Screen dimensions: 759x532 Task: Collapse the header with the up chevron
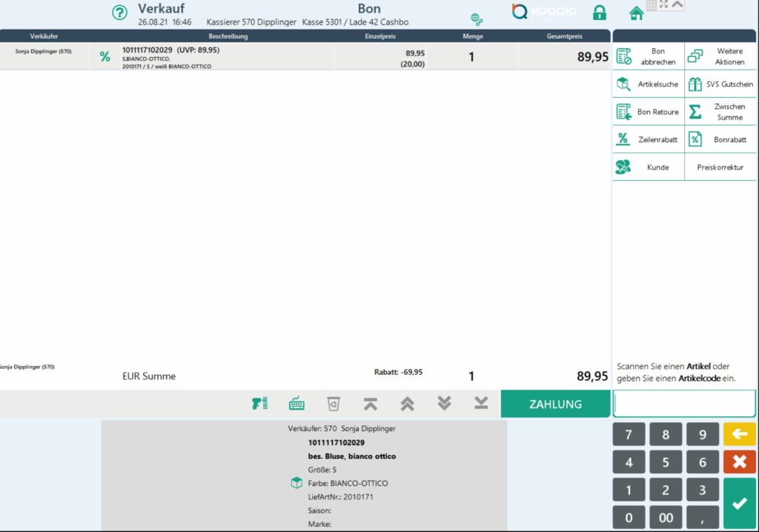pos(677,4)
